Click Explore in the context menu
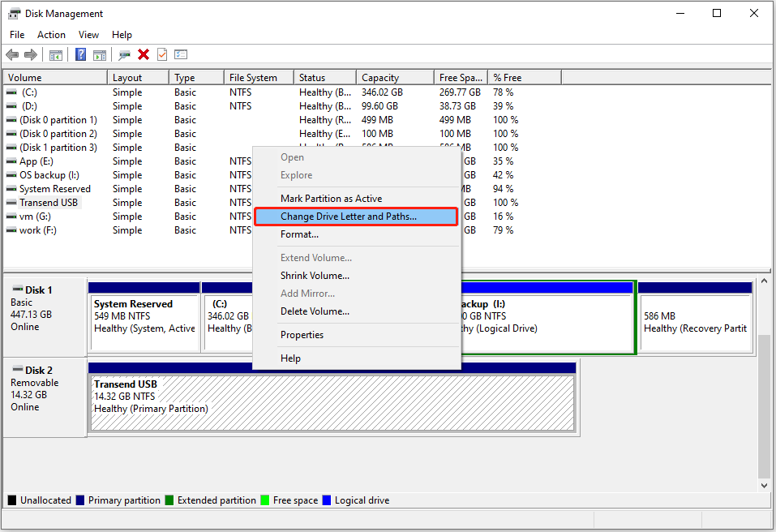The height and width of the screenshot is (532, 776). (x=296, y=175)
